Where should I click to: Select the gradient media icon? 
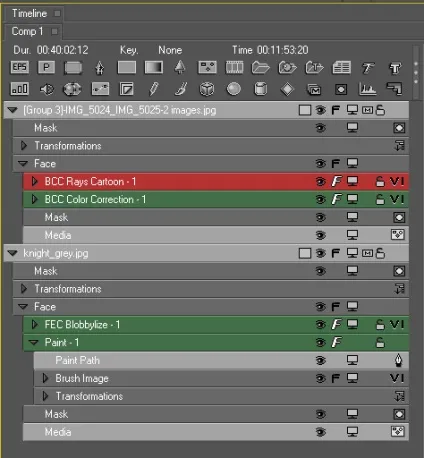pos(154,67)
